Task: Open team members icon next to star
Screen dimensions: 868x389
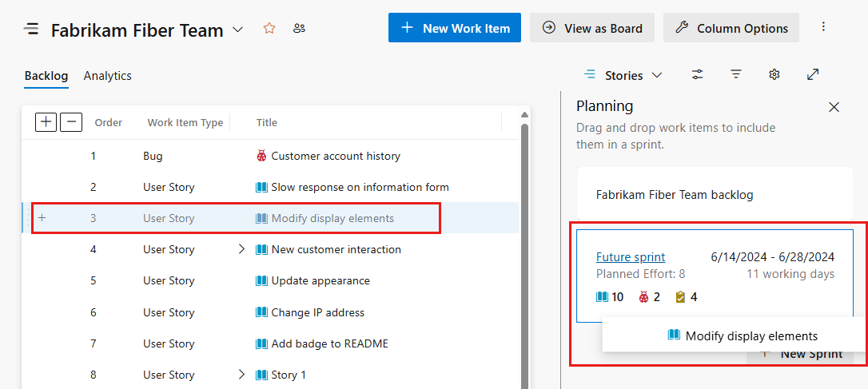Action: (x=300, y=29)
